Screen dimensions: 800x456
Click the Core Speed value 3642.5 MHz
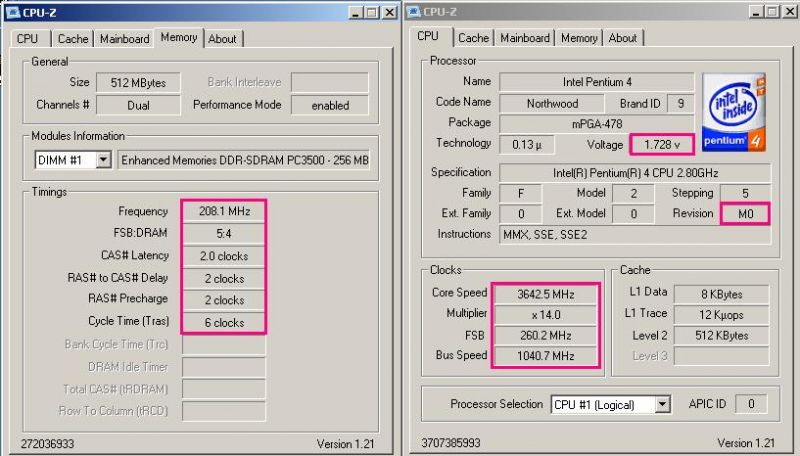(546, 294)
